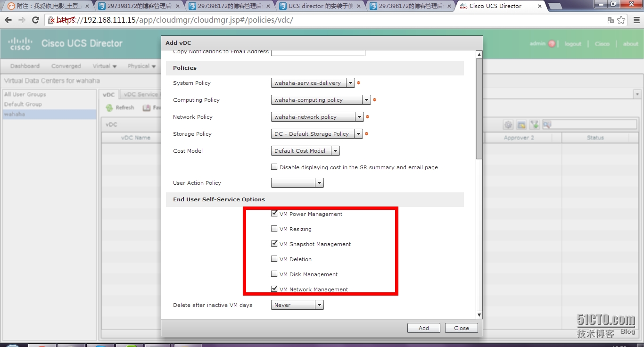Click the Cisco logo in header
The height and width of the screenshot is (347, 644).
pyautogui.click(x=19, y=43)
